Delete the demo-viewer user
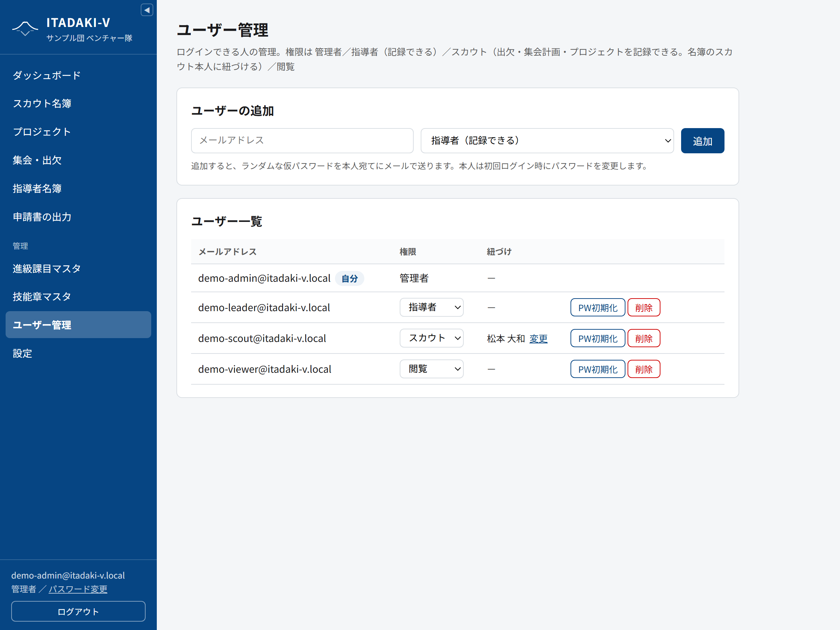This screenshot has height=630, width=840. coord(644,369)
